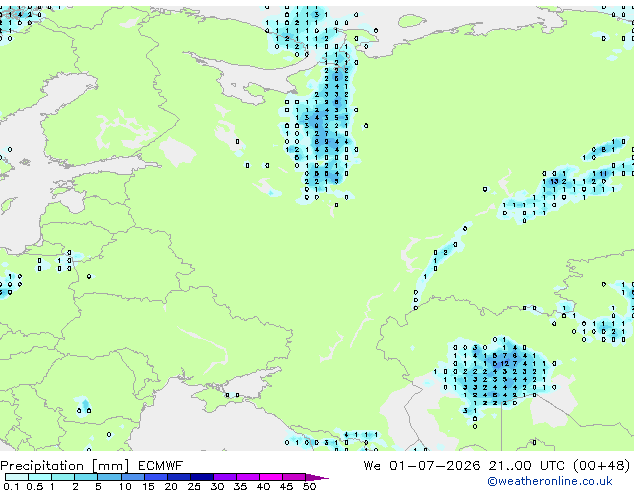
Task: Click the legend swatch between 2 and 5
Action: click(x=86, y=477)
